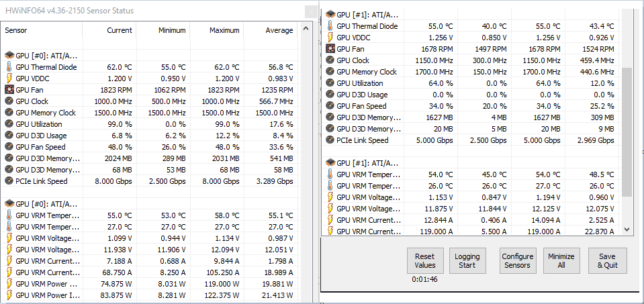Select GPU VRM Voltage row reading 11.875 V
Screen dimensions: 644x304
tap(472, 209)
